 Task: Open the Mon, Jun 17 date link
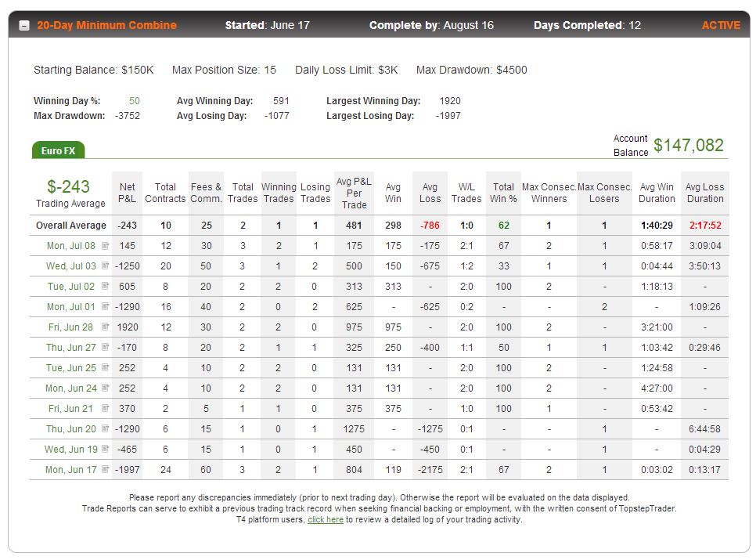coord(71,469)
